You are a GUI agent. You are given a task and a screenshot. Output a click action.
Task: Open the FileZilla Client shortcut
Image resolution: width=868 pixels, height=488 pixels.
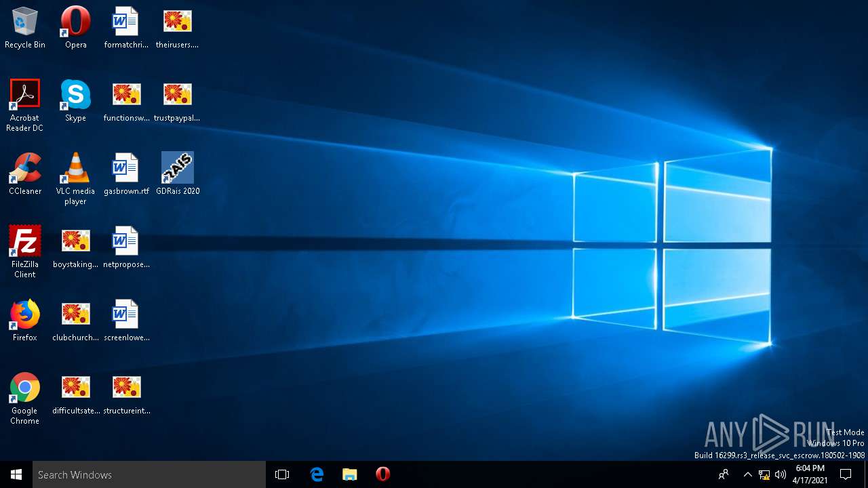click(x=25, y=252)
